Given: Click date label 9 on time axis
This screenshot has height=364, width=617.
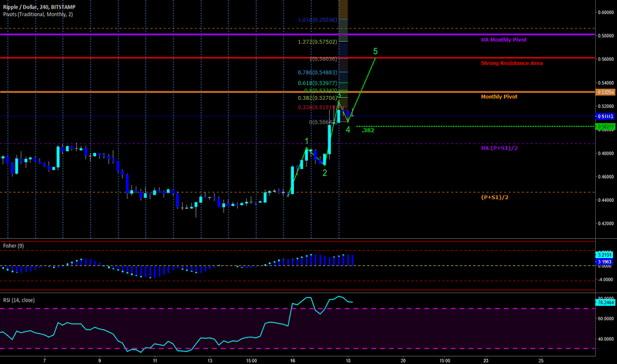Looking at the screenshot, I should (99, 360).
